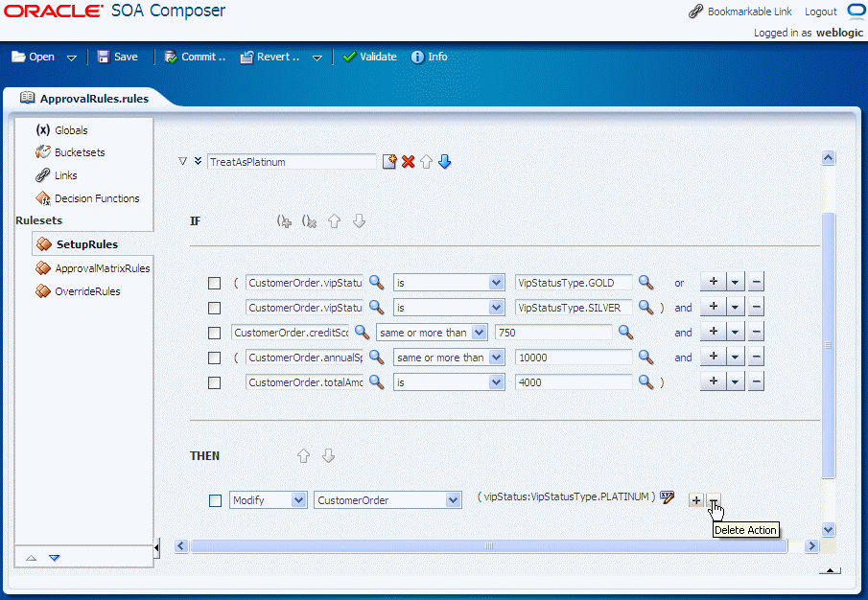Add action with plus in THEN row
This screenshot has height=600, width=868.
coord(696,500)
